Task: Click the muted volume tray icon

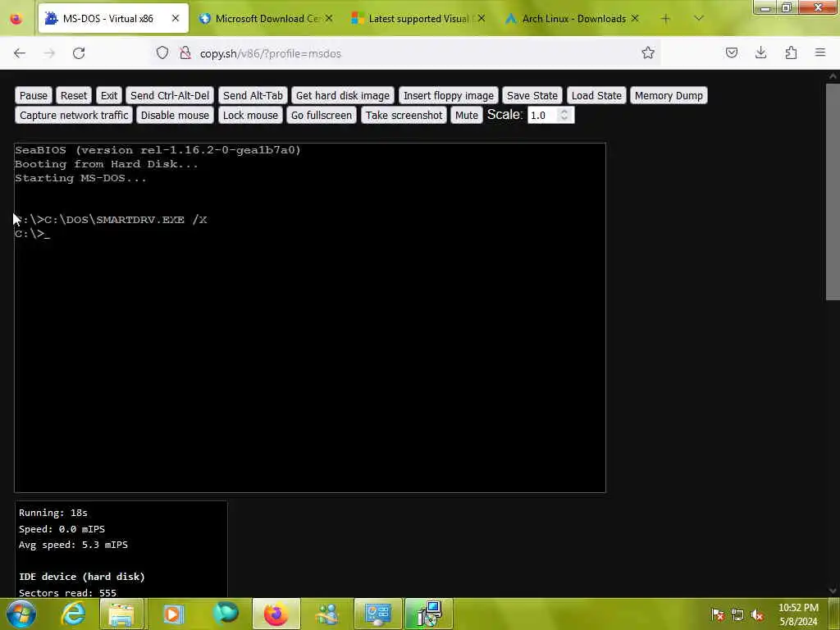Action: [x=757, y=614]
